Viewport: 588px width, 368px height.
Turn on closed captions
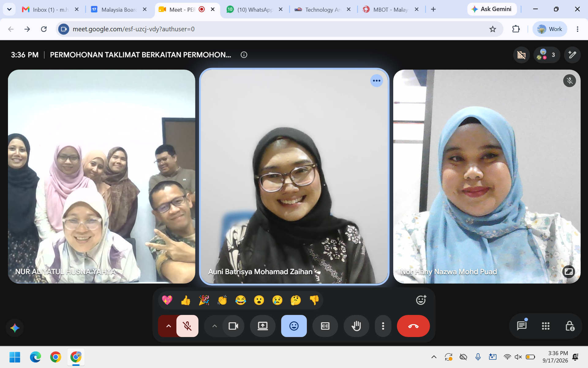(325, 326)
